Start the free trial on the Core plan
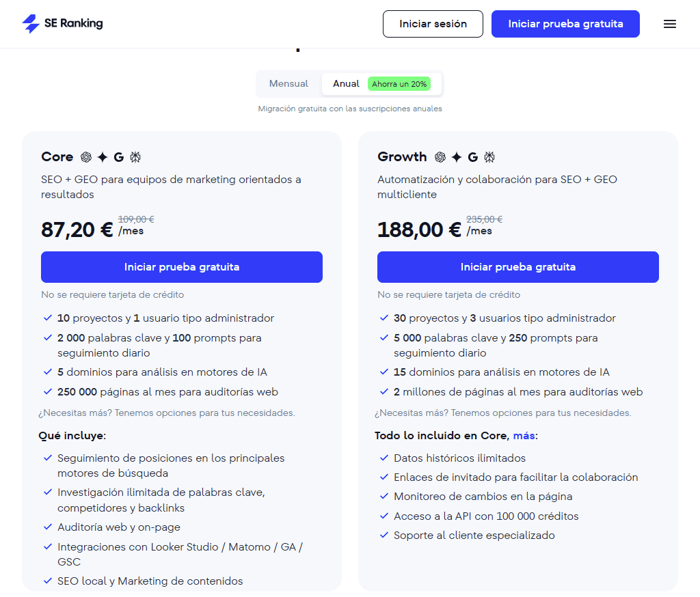Image resolution: width=700 pixels, height=597 pixels. pyautogui.click(x=182, y=267)
